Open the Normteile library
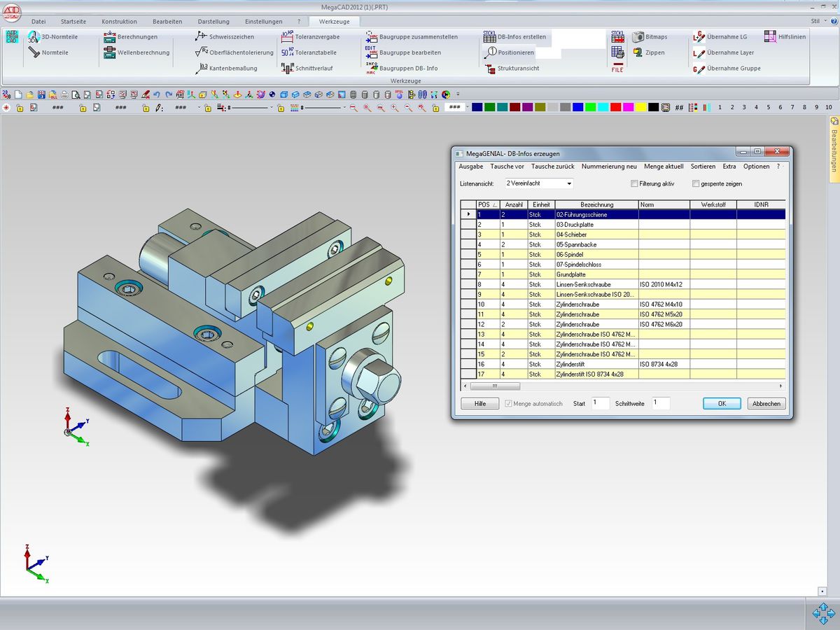The width and height of the screenshot is (840, 630). click(48, 52)
